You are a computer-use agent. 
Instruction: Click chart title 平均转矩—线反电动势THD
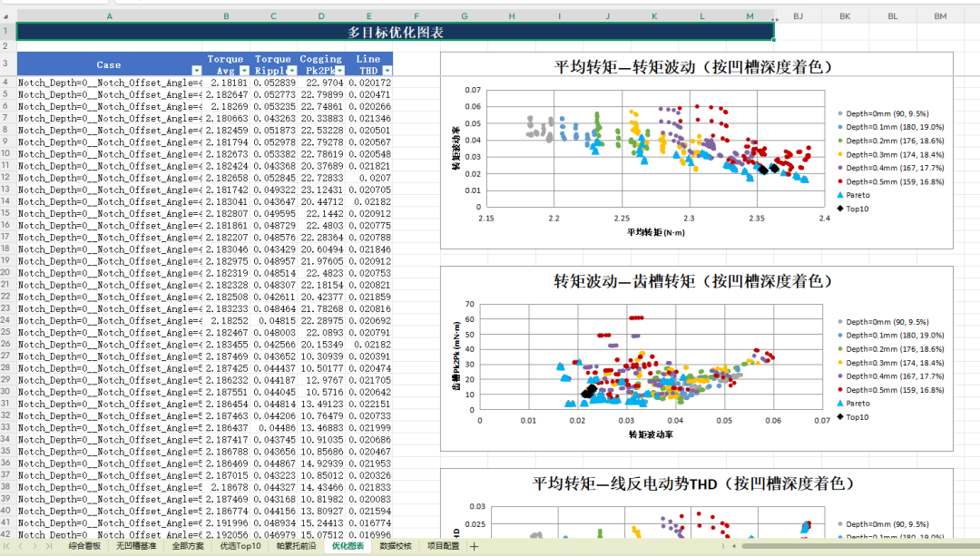coord(693,483)
